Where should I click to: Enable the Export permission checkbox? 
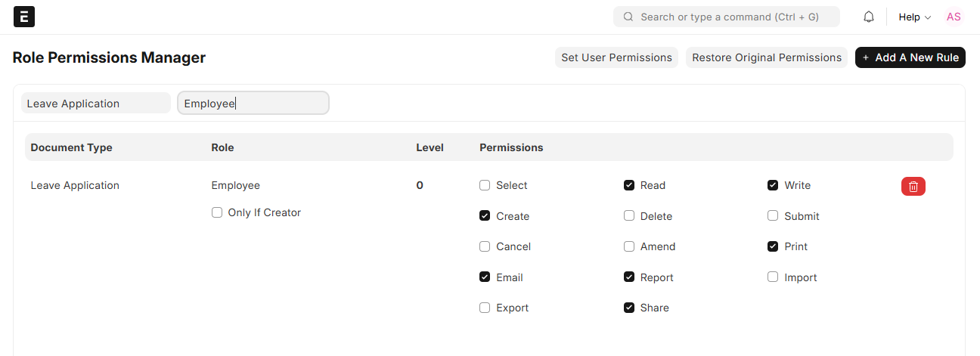485,308
